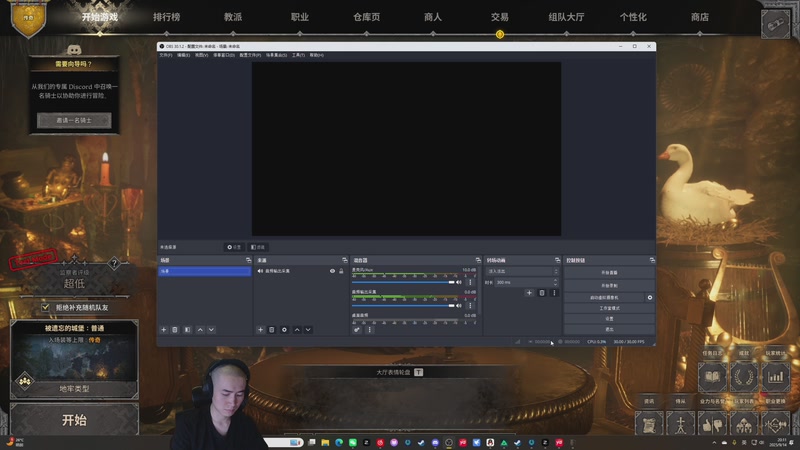Click the 开始 game button
The height and width of the screenshot is (450, 800).
(74, 420)
